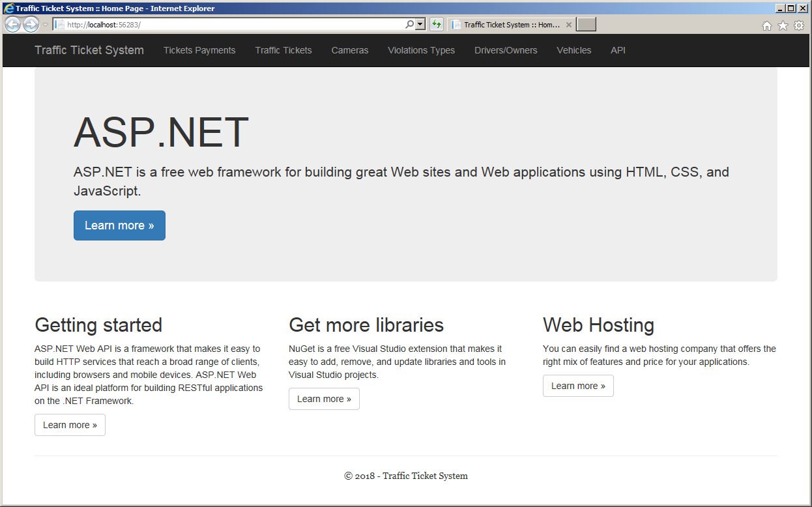The height and width of the screenshot is (507, 812).
Task: Open the recent pages dropdown arrow
Action: coord(45,25)
